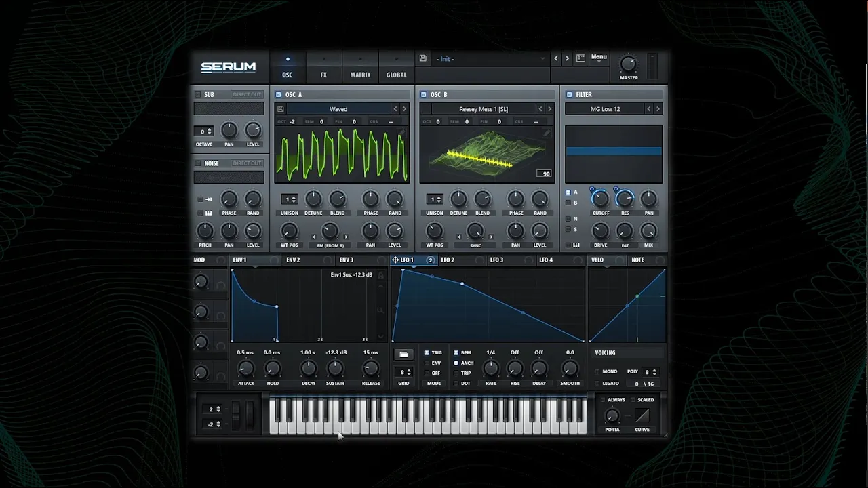Click the envelope zoom magnifier icon
Viewport: 868px width, 488px height.
(382, 310)
